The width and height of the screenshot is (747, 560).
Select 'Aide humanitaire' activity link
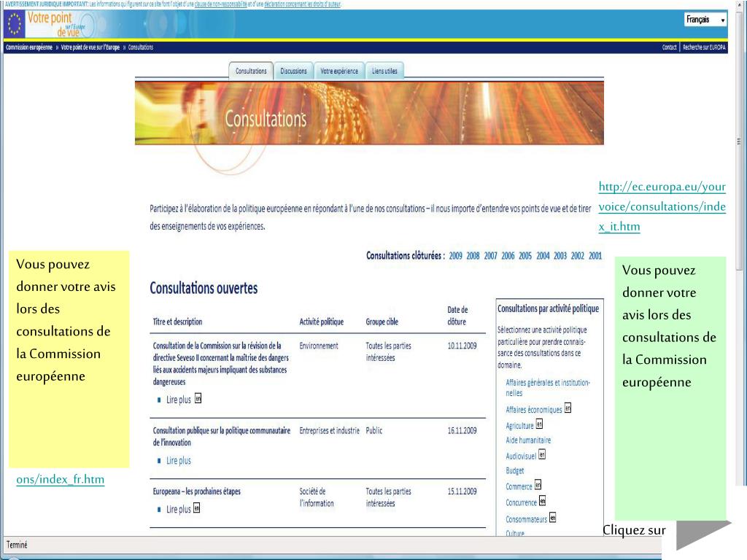528,440
